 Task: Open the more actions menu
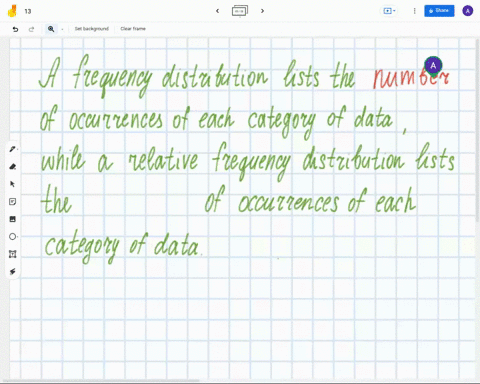coord(414,11)
